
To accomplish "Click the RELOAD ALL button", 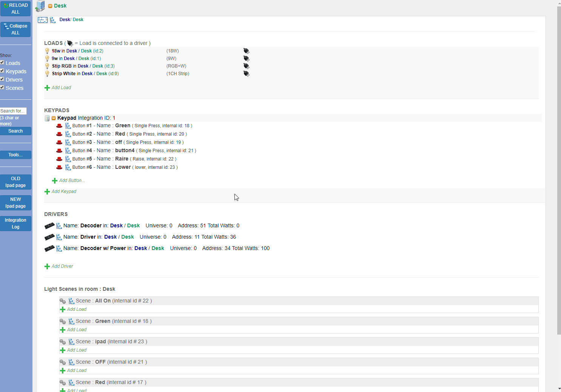I will coord(15,9).
